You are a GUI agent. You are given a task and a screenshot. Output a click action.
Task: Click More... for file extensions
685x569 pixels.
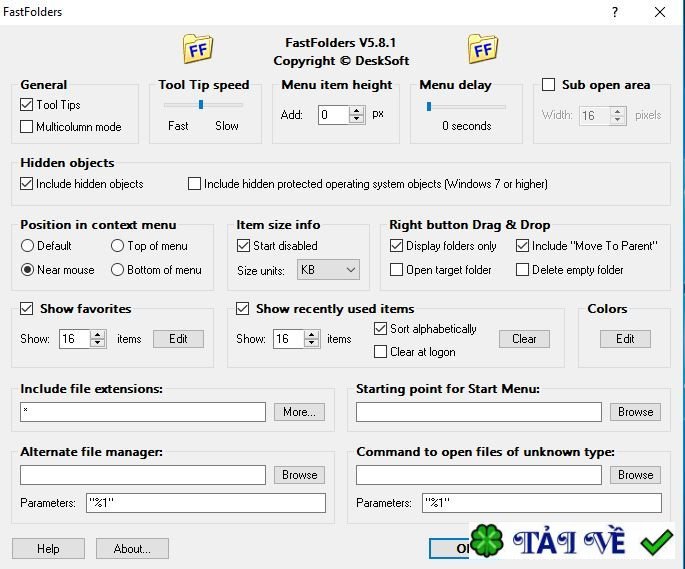click(299, 412)
